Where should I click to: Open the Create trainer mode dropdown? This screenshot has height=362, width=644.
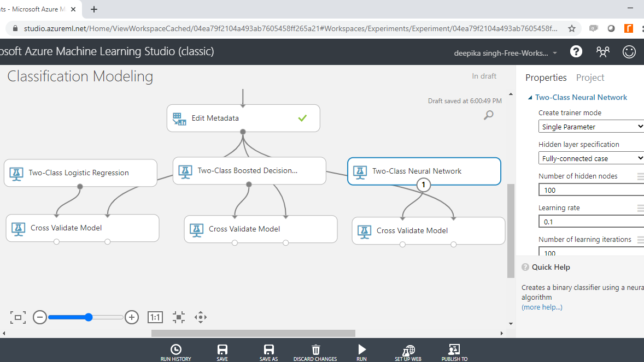[591, 127]
